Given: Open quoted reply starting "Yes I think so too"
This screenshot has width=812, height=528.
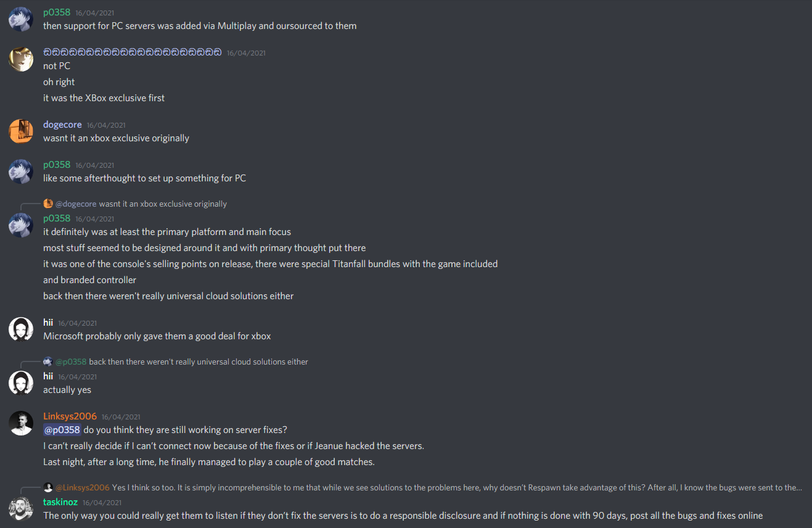Looking at the screenshot, I should (x=456, y=488).
